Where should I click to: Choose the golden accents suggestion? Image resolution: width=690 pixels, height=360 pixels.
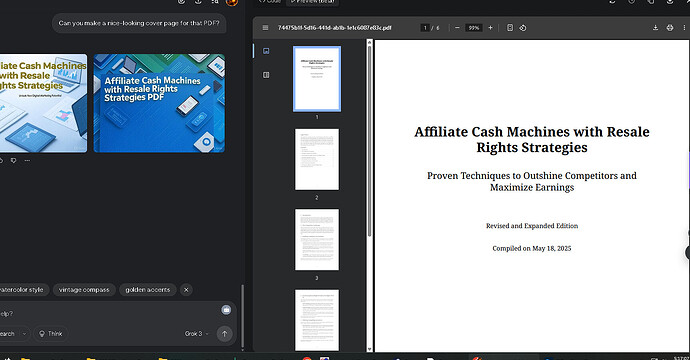[x=147, y=290]
